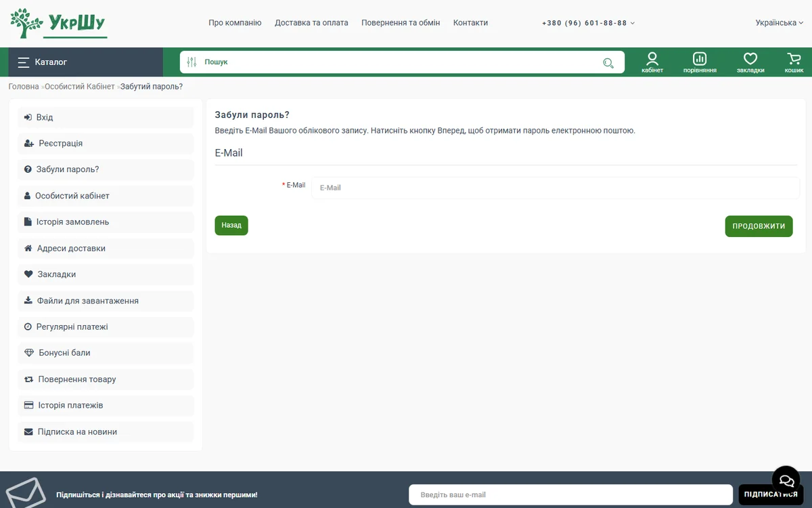Open Повернення товару in the sidebar

tap(106, 379)
